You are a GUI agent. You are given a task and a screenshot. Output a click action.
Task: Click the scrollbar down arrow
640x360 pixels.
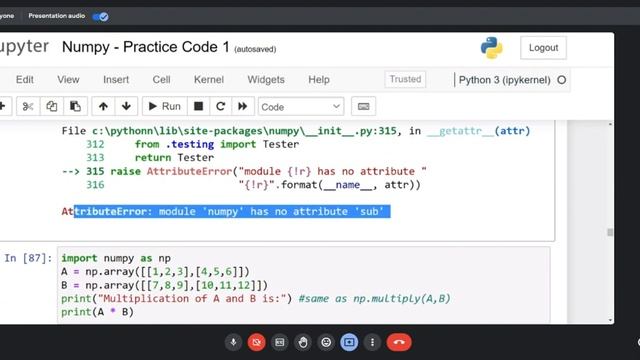610,320
